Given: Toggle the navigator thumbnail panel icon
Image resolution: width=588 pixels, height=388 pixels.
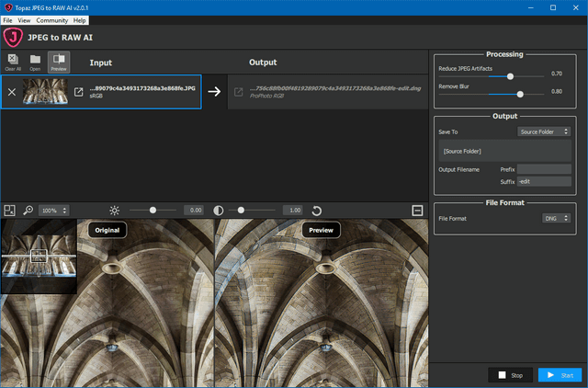Looking at the screenshot, I should [x=9, y=211].
